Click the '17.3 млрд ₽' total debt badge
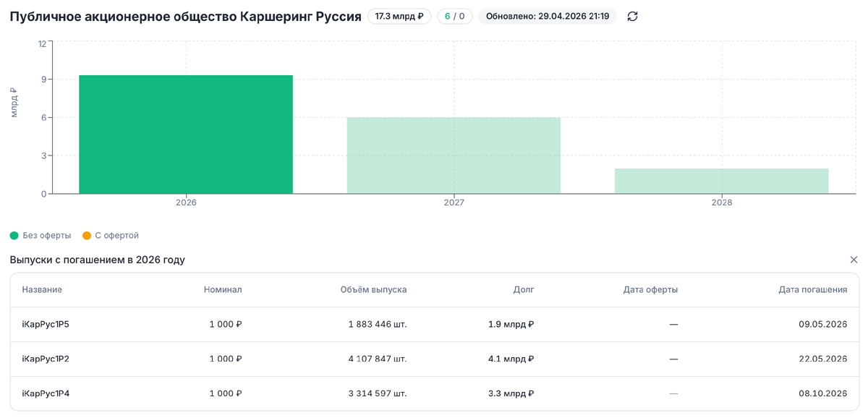 click(x=399, y=16)
